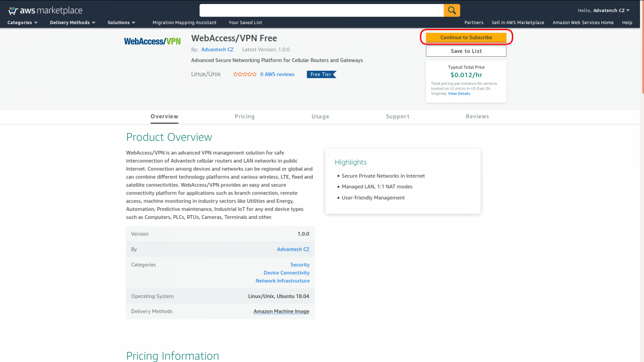Click inside the marketplace search field
The width and height of the screenshot is (644, 362).
(x=321, y=10)
